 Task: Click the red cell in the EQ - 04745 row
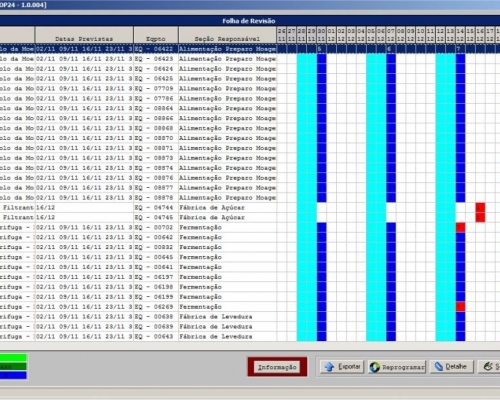point(480,217)
